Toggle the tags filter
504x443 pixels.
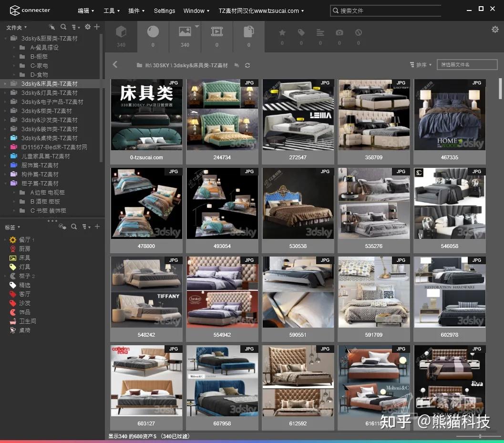click(x=301, y=33)
